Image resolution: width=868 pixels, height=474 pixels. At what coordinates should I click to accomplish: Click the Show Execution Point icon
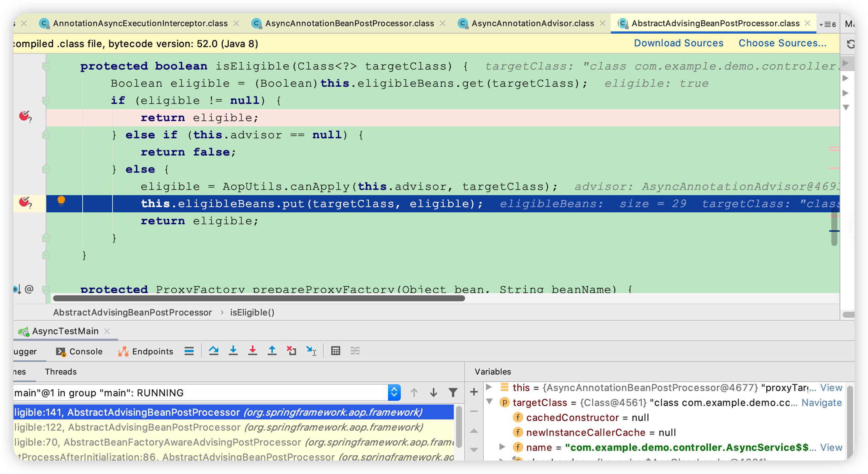(189, 351)
